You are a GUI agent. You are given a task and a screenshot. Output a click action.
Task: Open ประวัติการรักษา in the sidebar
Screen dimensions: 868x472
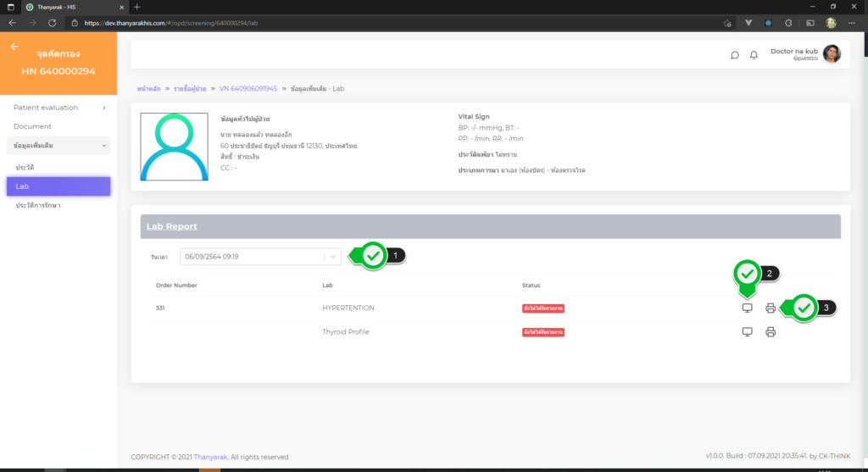click(38, 205)
